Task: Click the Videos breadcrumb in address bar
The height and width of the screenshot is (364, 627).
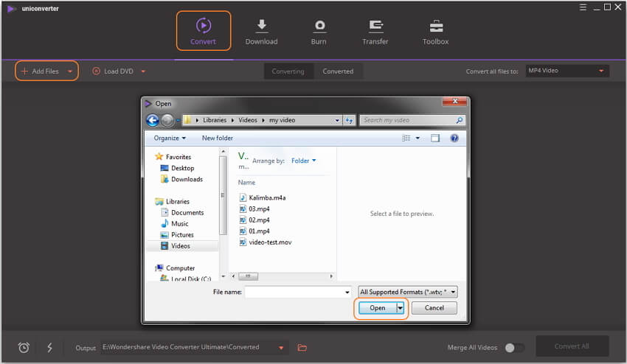Action: [248, 120]
